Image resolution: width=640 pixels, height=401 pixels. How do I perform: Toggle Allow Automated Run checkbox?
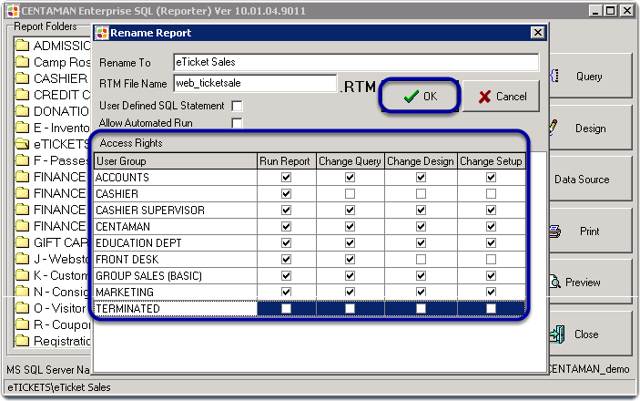point(237,123)
